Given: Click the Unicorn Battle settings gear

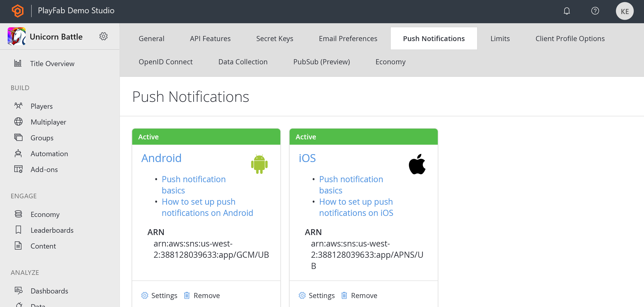Looking at the screenshot, I should point(103,36).
